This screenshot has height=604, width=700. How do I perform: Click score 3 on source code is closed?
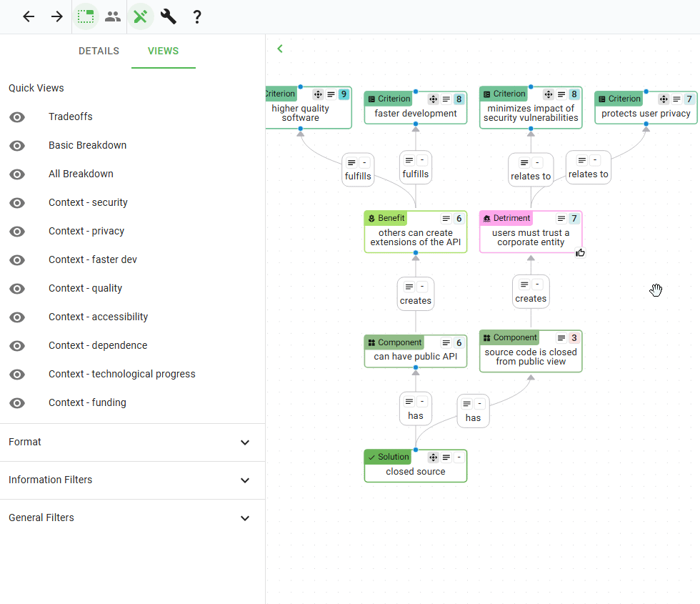574,338
